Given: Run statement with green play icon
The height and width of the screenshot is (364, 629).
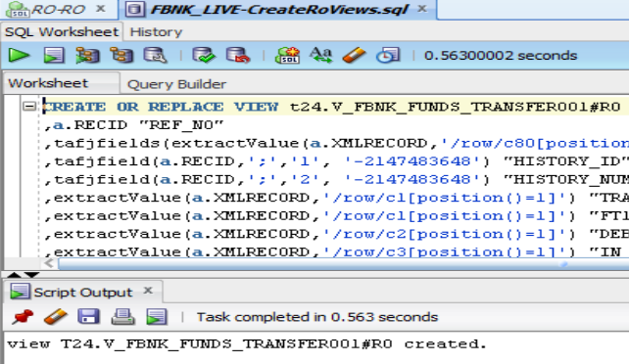Looking at the screenshot, I should [19, 55].
